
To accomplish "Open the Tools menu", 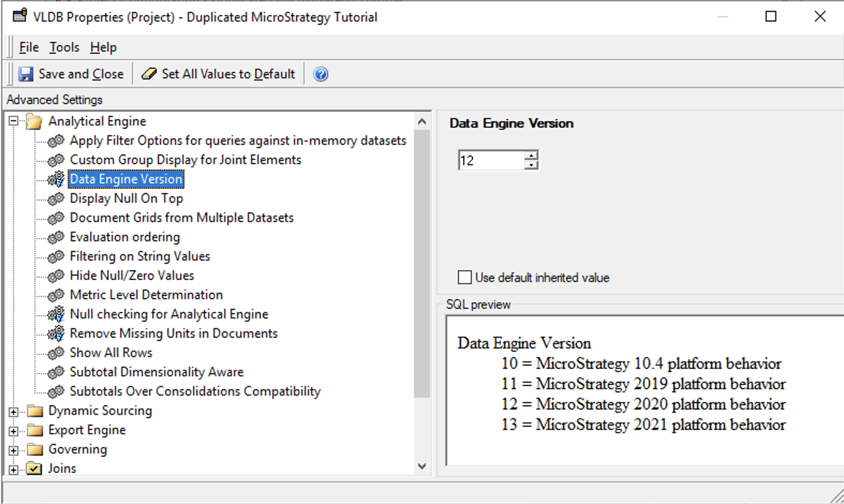I will point(64,47).
